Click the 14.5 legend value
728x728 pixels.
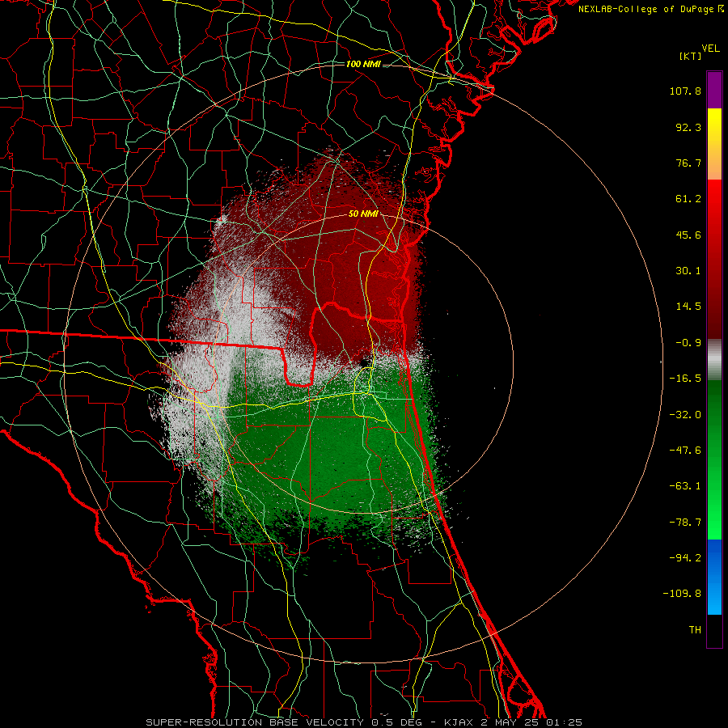click(688, 307)
